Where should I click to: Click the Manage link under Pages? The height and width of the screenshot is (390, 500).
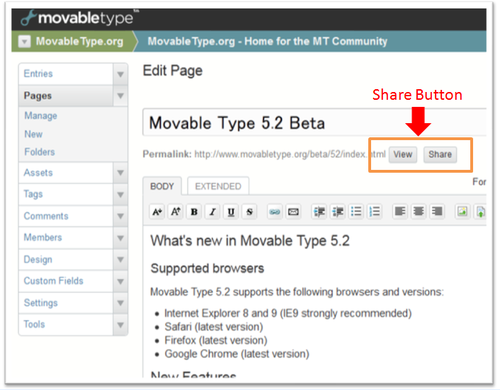pyautogui.click(x=41, y=116)
